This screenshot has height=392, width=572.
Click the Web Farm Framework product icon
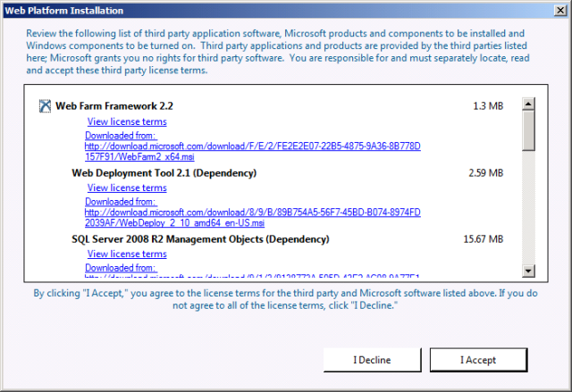pos(46,106)
